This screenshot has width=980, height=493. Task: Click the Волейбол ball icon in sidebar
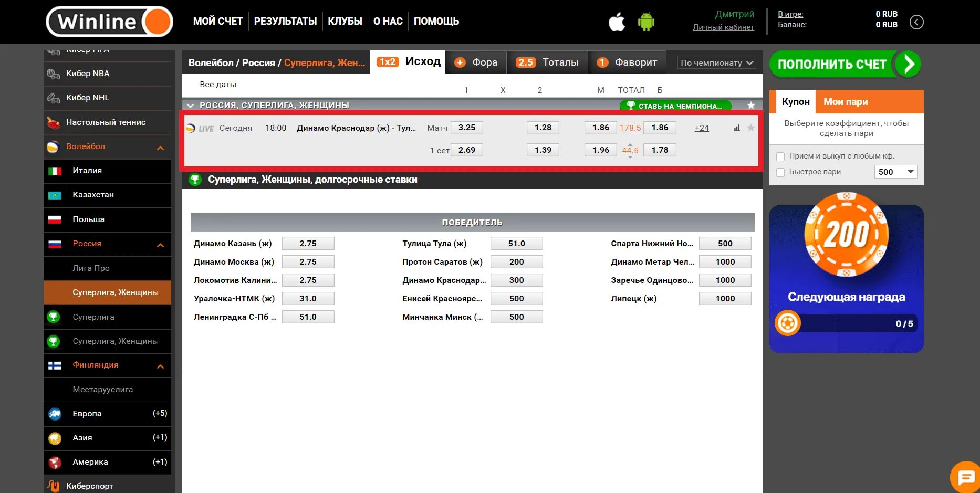point(53,146)
